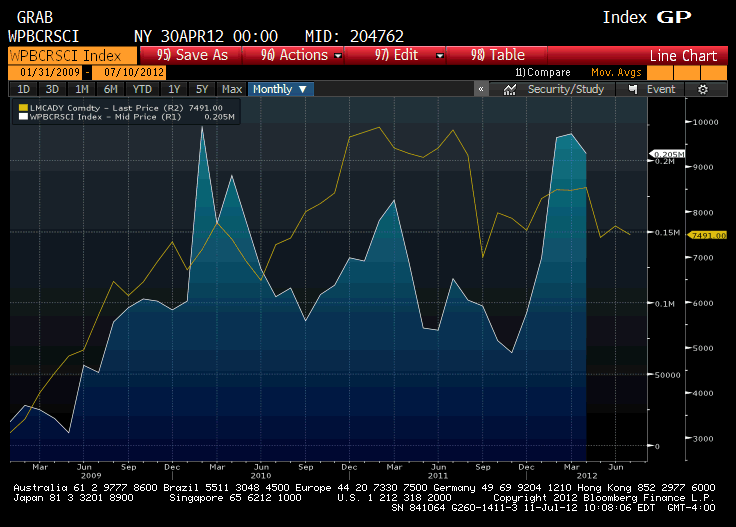Click the second moving average input box

[x=687, y=72]
